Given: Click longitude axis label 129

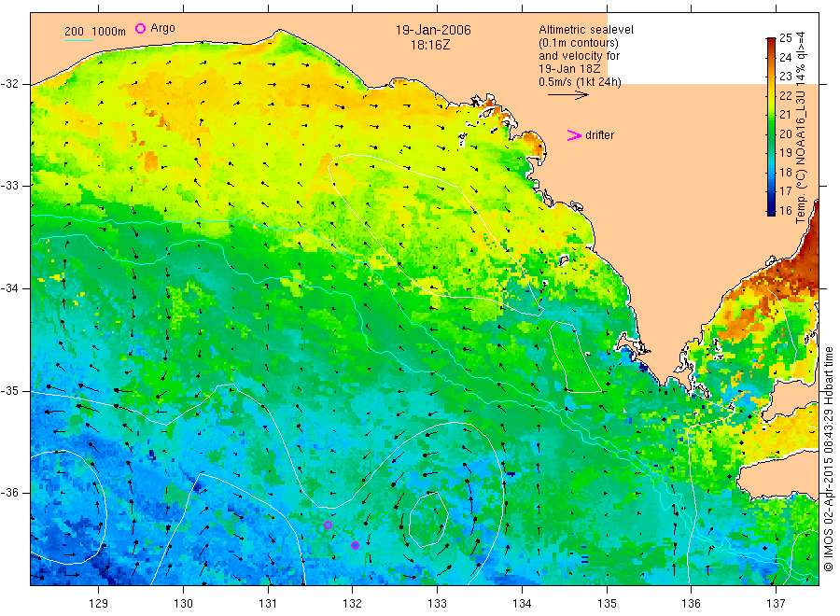Looking at the screenshot, I should [x=99, y=603].
